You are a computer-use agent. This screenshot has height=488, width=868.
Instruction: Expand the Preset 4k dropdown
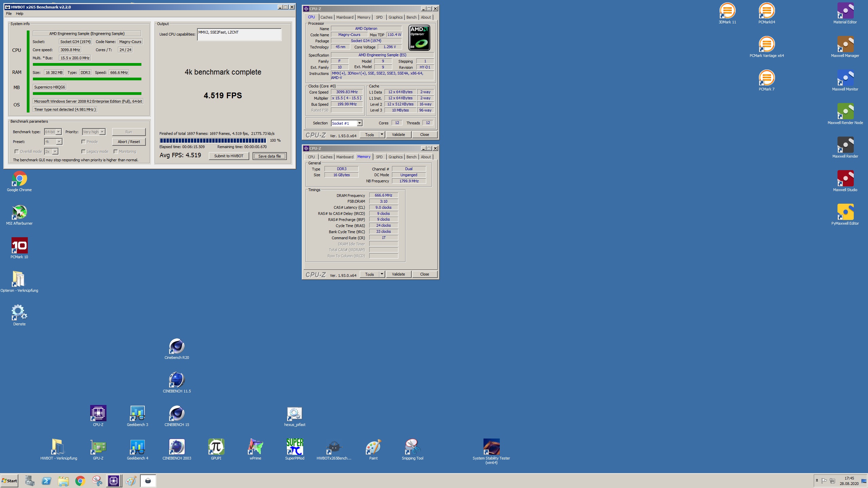coord(59,142)
